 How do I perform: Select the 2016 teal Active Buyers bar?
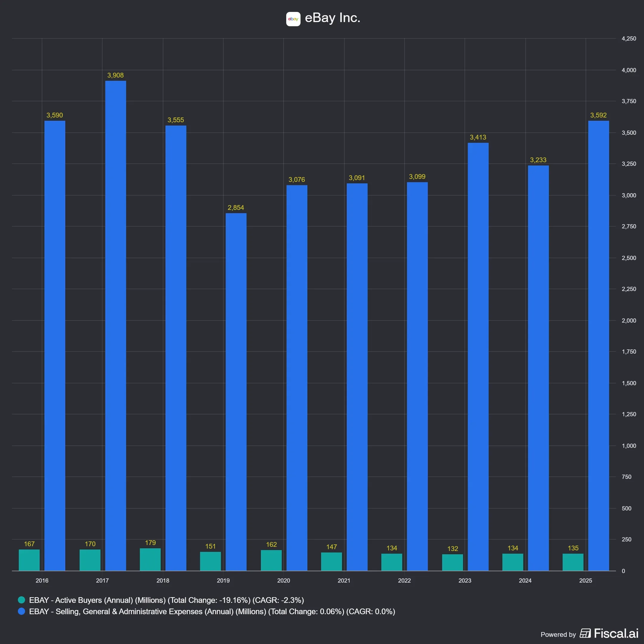[29, 560]
